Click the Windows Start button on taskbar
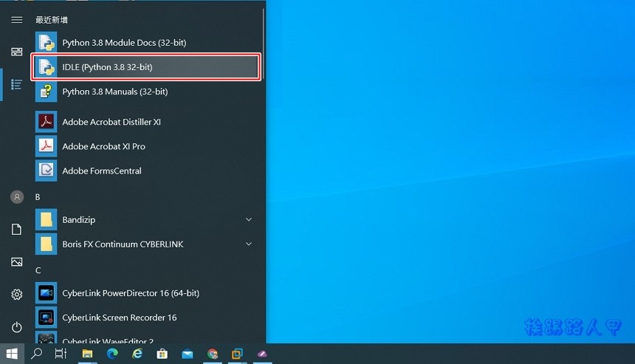The image size is (635, 364). (12, 354)
